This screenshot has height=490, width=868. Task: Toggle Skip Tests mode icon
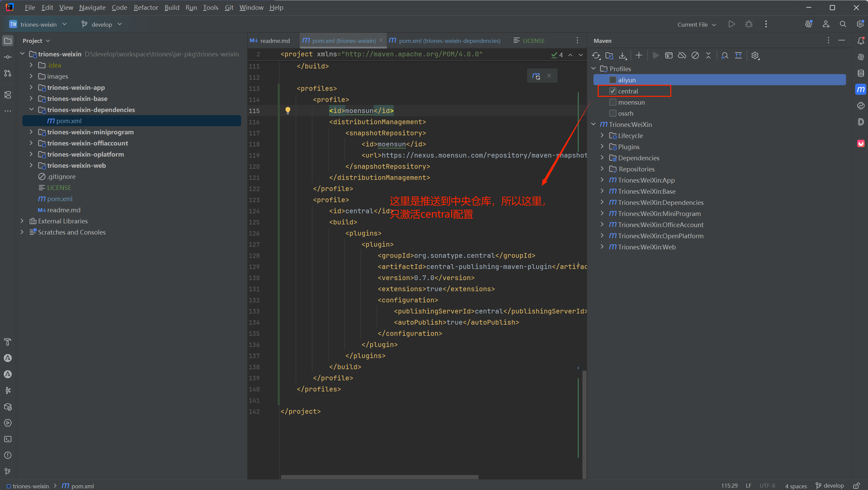click(x=695, y=56)
